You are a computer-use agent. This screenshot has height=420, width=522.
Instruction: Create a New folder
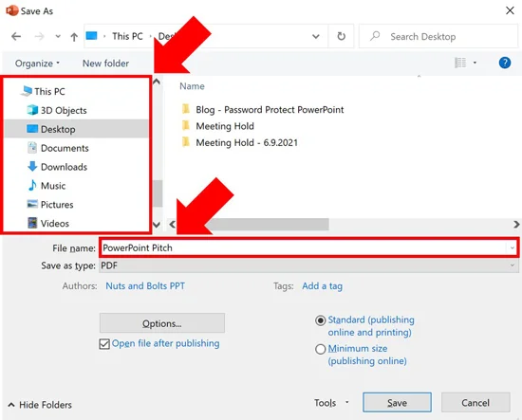[105, 64]
